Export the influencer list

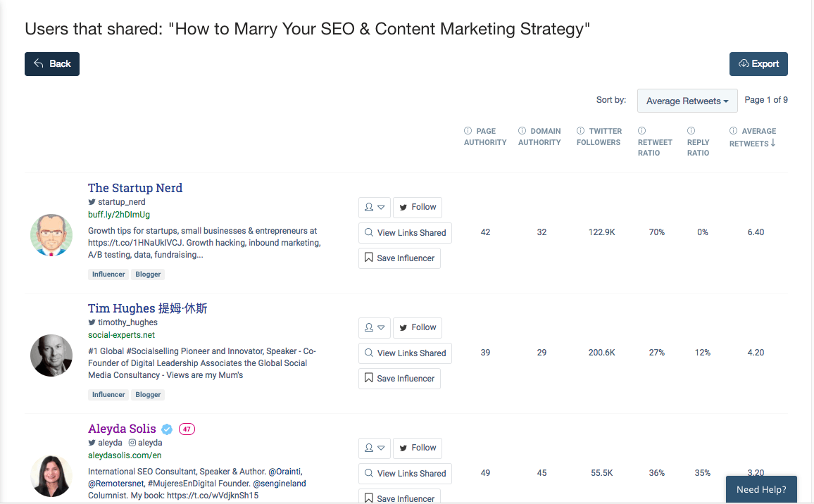758,64
